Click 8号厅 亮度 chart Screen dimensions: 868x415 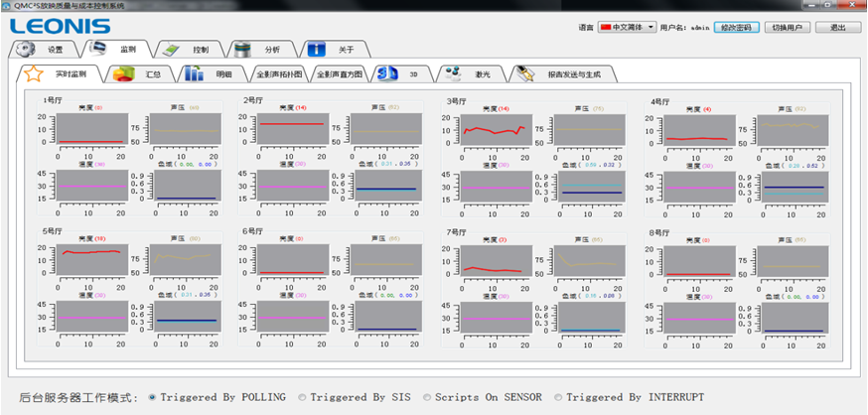pyautogui.click(x=698, y=262)
